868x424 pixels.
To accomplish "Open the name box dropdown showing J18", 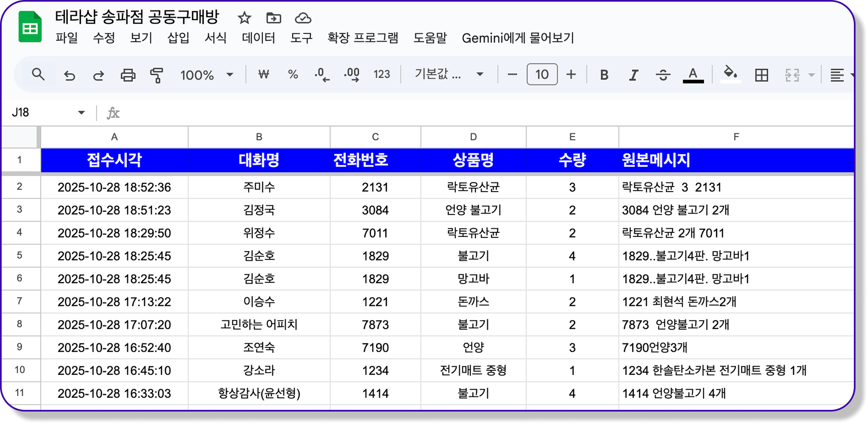I will 81,112.
